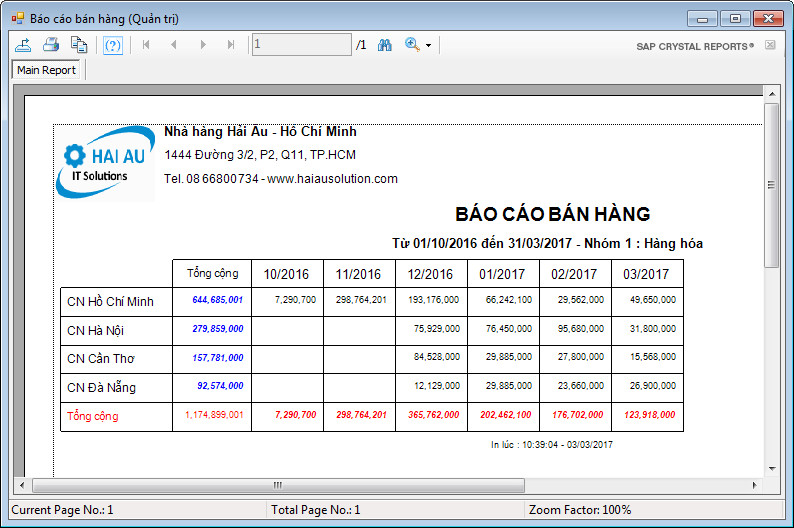This screenshot has width=794, height=528.
Task: Click SAP CRYSTAL REPORTS label
Action: click(695, 47)
